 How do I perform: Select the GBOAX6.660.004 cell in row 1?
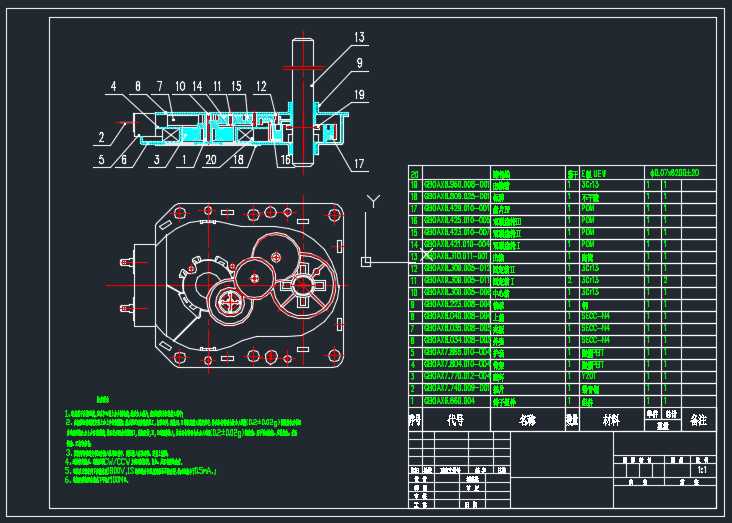(x=449, y=400)
